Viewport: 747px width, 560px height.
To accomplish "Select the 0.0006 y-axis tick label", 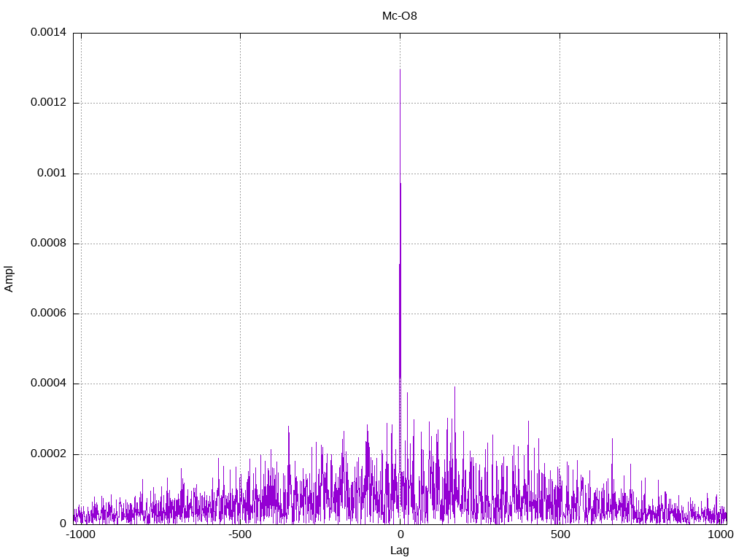I will pyautogui.click(x=48, y=314).
